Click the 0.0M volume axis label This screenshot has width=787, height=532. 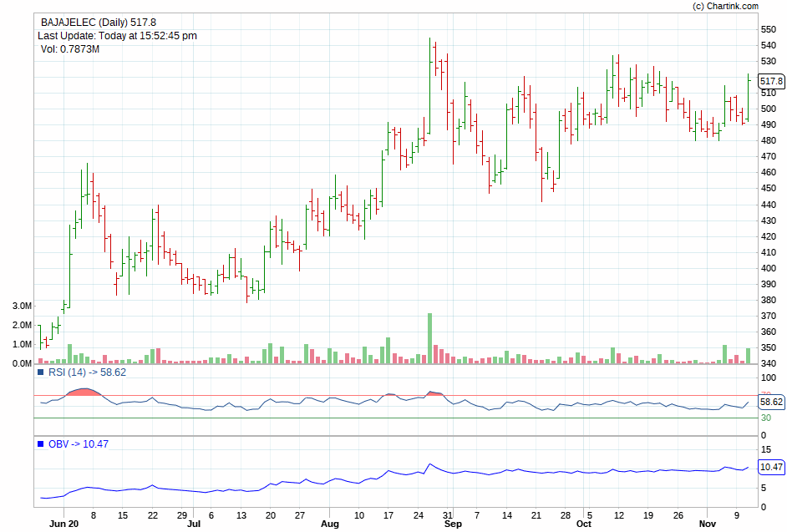click(22, 363)
